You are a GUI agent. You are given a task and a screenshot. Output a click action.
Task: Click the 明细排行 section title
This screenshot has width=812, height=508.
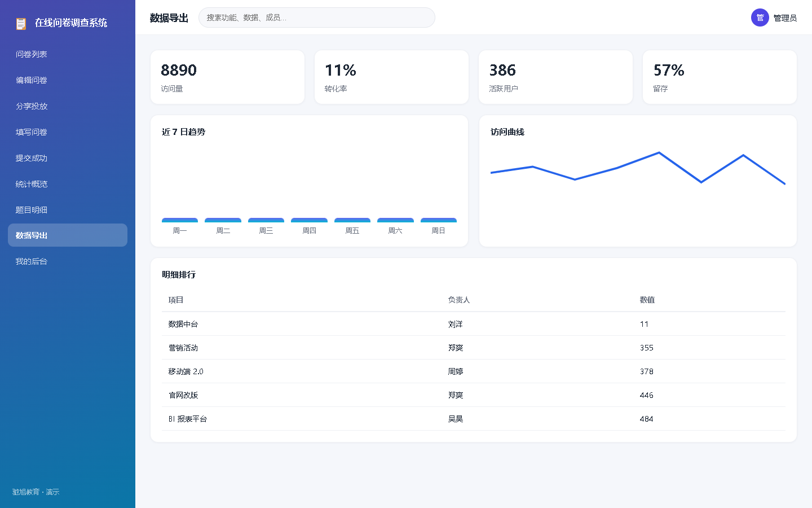(179, 274)
